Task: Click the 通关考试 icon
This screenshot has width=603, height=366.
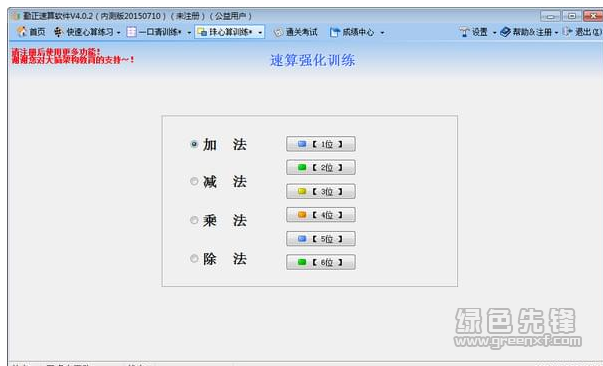Action: click(278, 32)
